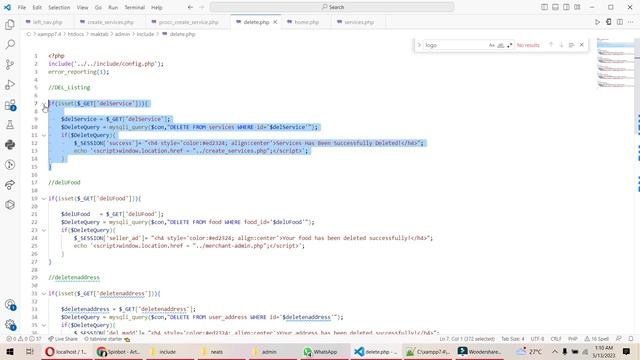Go to the next find match
640x360 pixels.
[561, 45]
